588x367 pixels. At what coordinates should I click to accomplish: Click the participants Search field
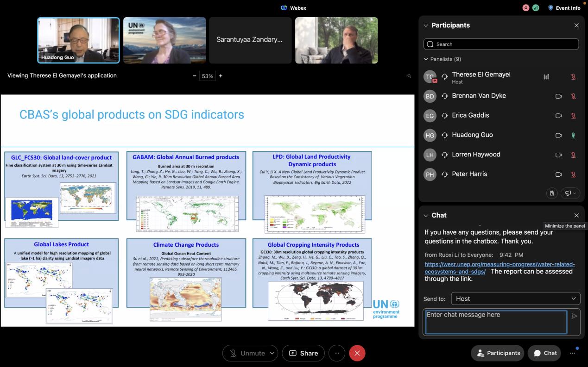(x=501, y=44)
